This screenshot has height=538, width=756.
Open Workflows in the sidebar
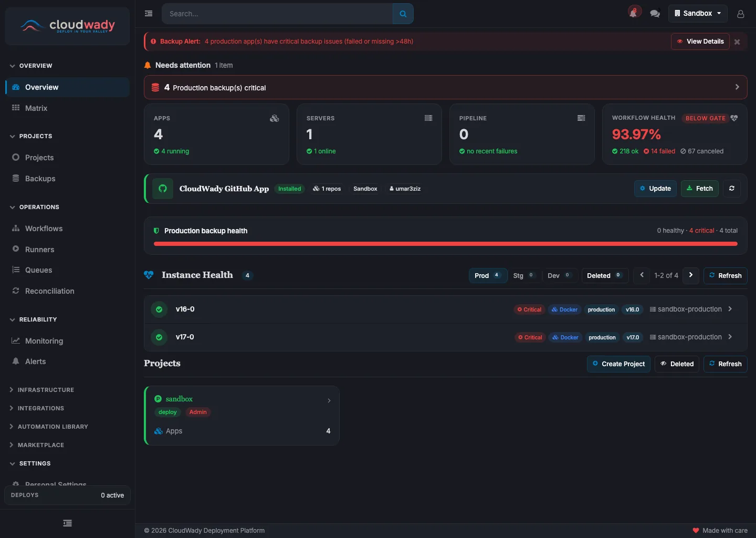click(67, 229)
